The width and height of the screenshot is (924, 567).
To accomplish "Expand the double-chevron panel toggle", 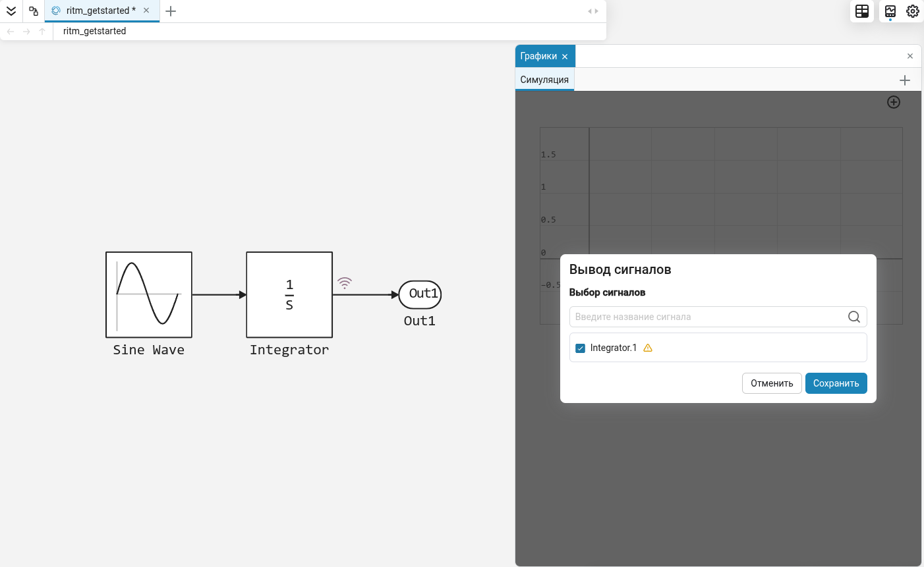I will (x=11, y=11).
